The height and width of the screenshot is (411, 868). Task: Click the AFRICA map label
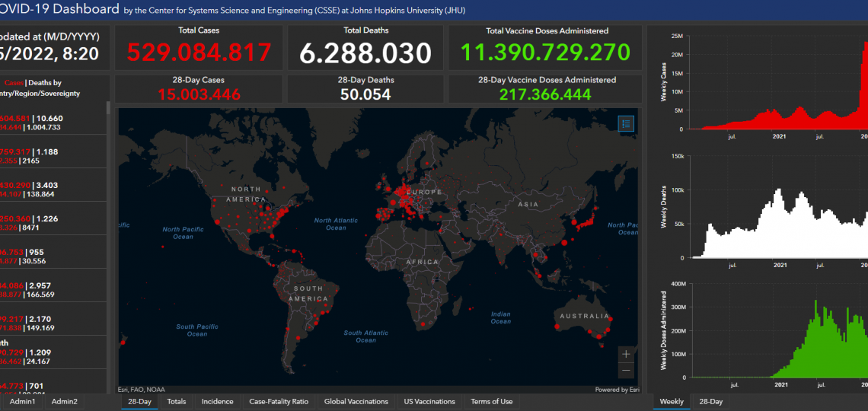(x=422, y=262)
